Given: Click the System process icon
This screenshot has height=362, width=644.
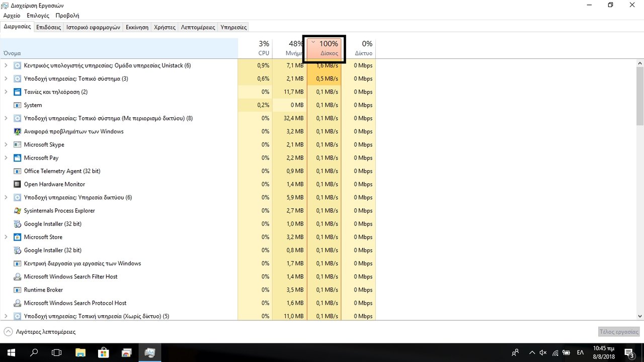Looking at the screenshot, I should coord(17,105).
